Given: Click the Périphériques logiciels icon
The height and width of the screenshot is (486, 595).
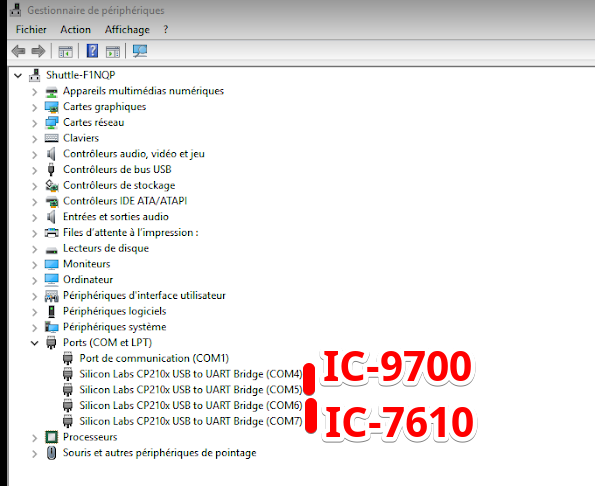Looking at the screenshot, I should [x=51, y=311].
